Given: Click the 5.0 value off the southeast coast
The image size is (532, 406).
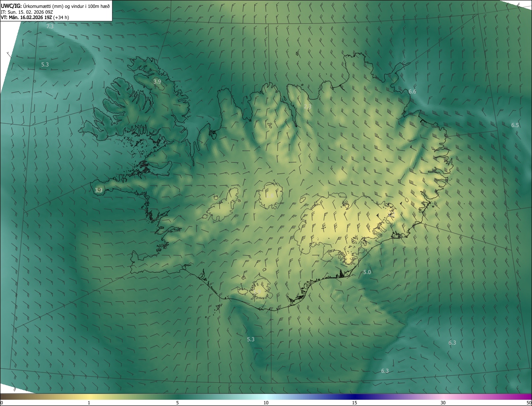Looking at the screenshot, I should (367, 272).
